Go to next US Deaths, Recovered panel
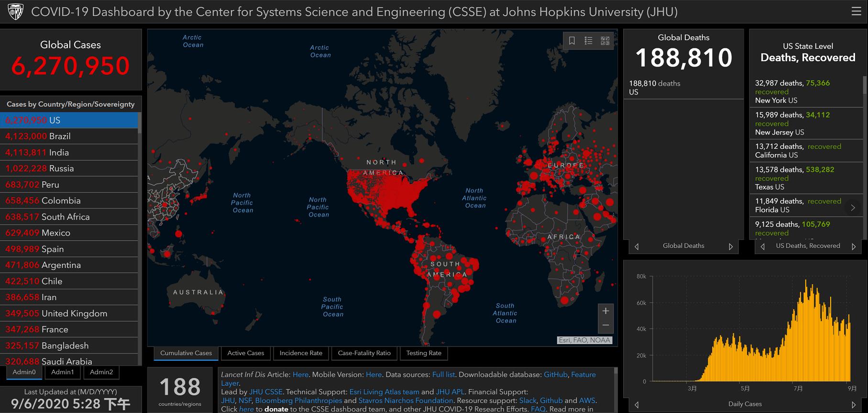The width and height of the screenshot is (868, 413). click(x=854, y=246)
